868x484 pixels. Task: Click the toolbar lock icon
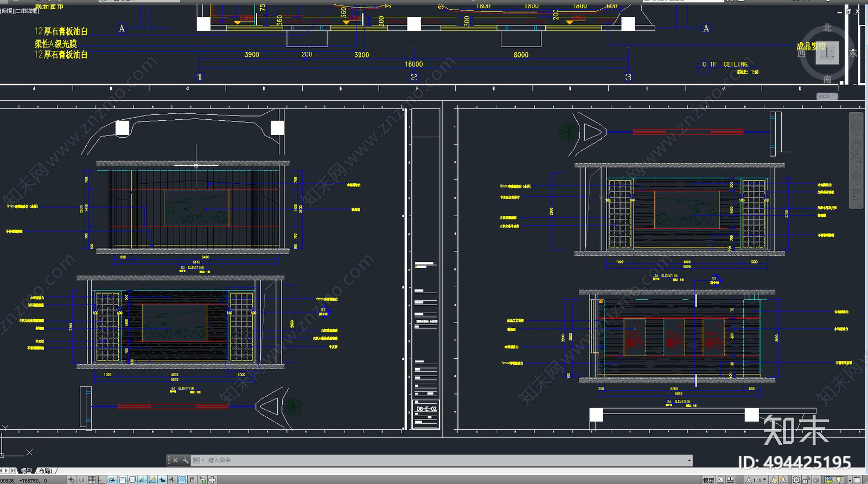[x=806, y=480]
